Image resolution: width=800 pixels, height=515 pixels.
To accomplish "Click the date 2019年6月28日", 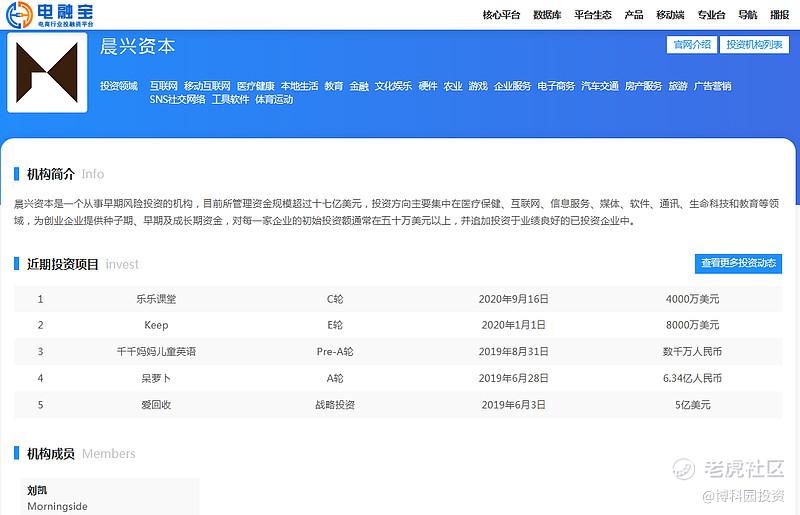I will click(x=513, y=378).
